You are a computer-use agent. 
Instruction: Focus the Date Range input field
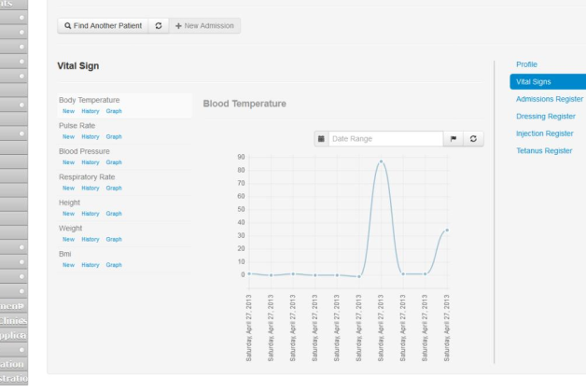[x=384, y=138]
